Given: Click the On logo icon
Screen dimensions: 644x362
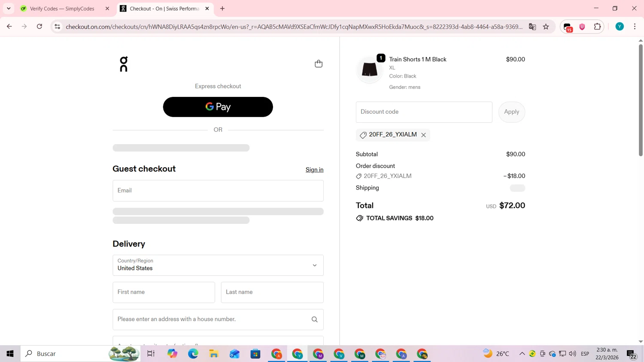Looking at the screenshot, I should point(124,64).
